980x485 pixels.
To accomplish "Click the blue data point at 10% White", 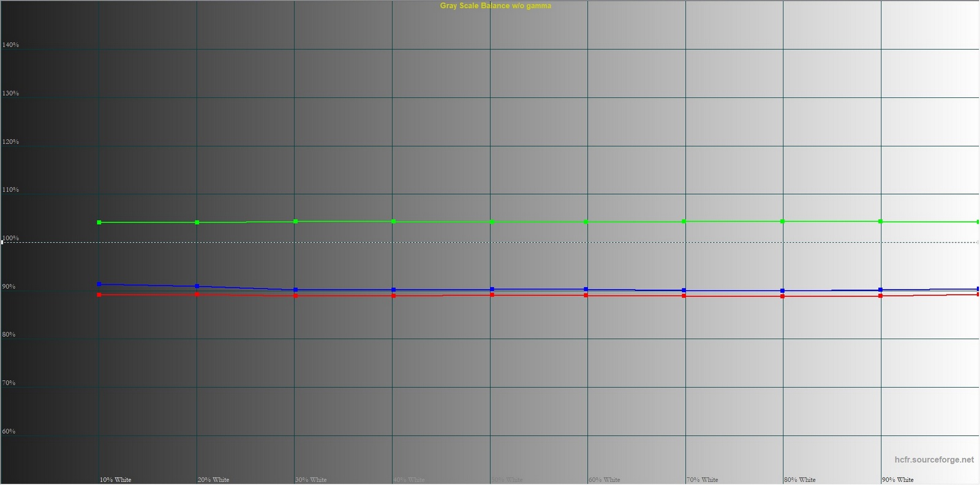I will point(99,284).
